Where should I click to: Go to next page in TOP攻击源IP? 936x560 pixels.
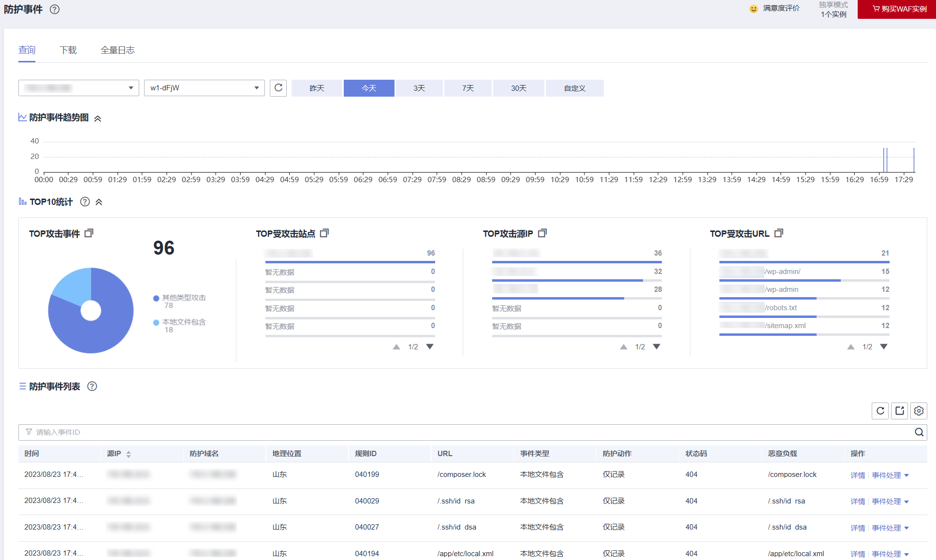point(657,347)
